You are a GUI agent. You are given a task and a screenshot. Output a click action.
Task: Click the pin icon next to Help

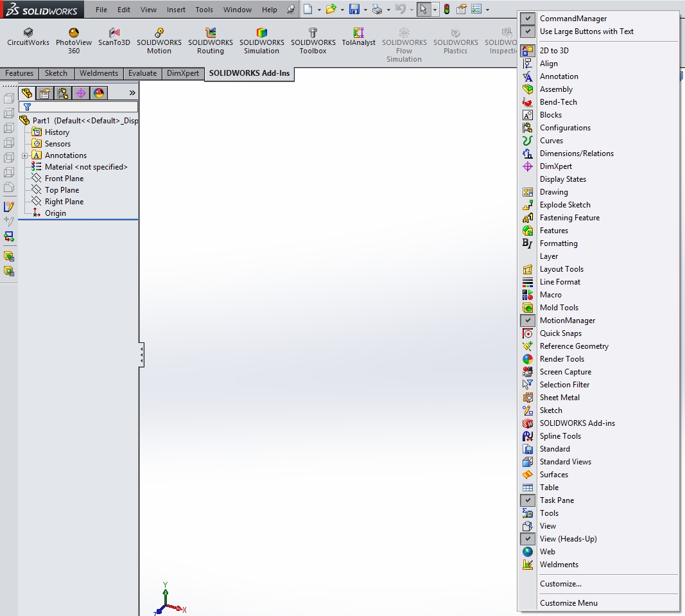[291, 9]
